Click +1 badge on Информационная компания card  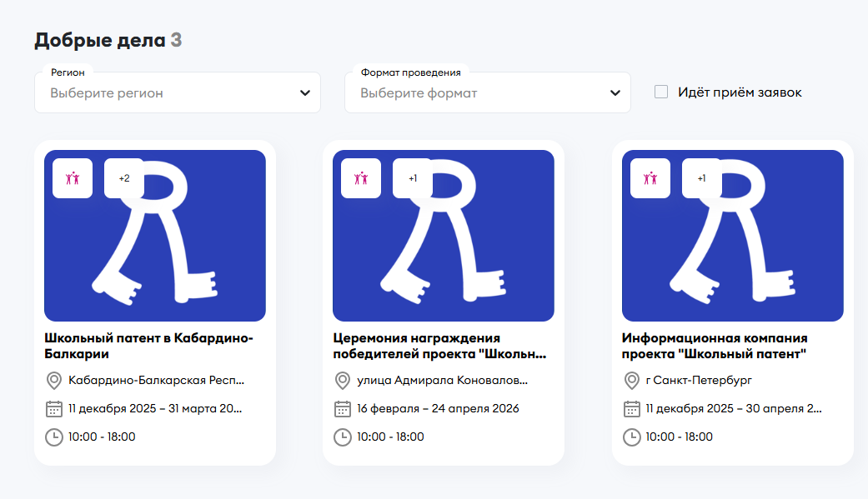click(701, 178)
